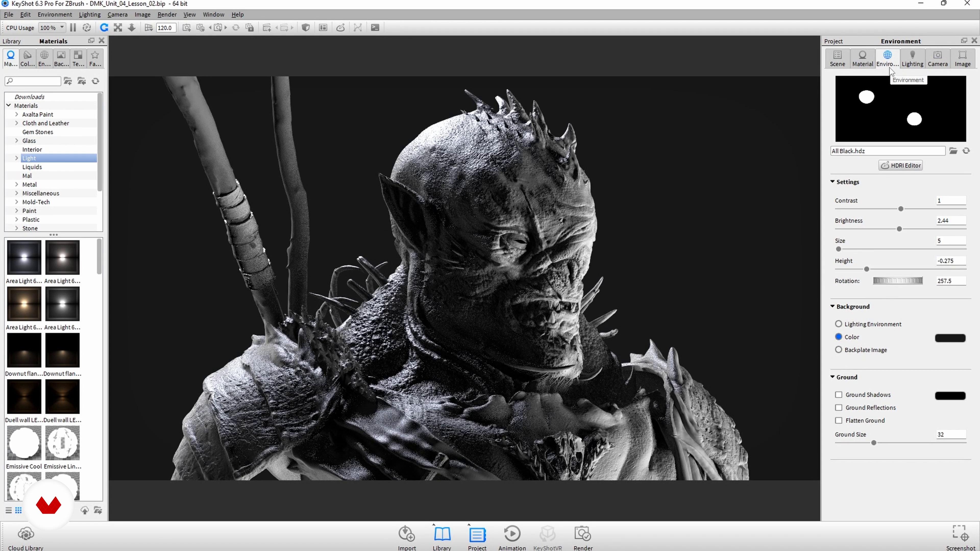Screen dimensions: 980x551
Task: Collapse the Materials tree root
Action: click(8, 105)
